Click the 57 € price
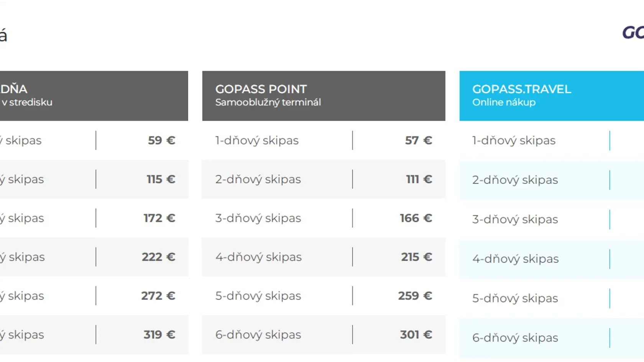 pyautogui.click(x=419, y=141)
